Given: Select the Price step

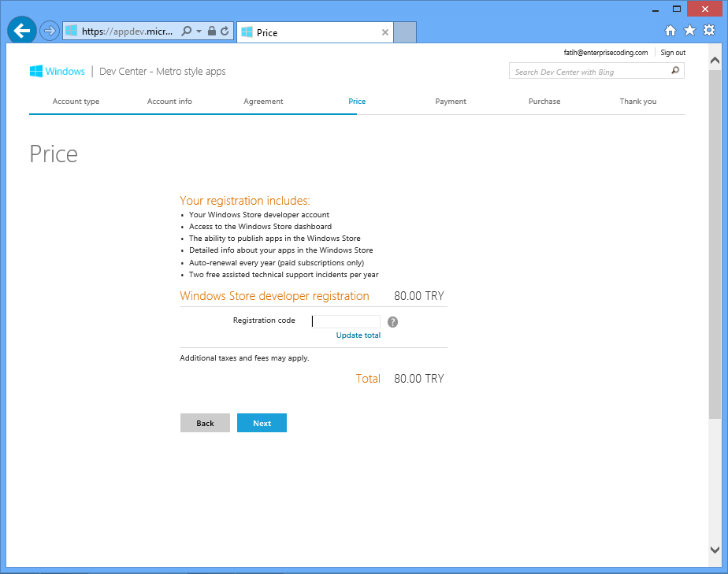Looking at the screenshot, I should [x=357, y=101].
